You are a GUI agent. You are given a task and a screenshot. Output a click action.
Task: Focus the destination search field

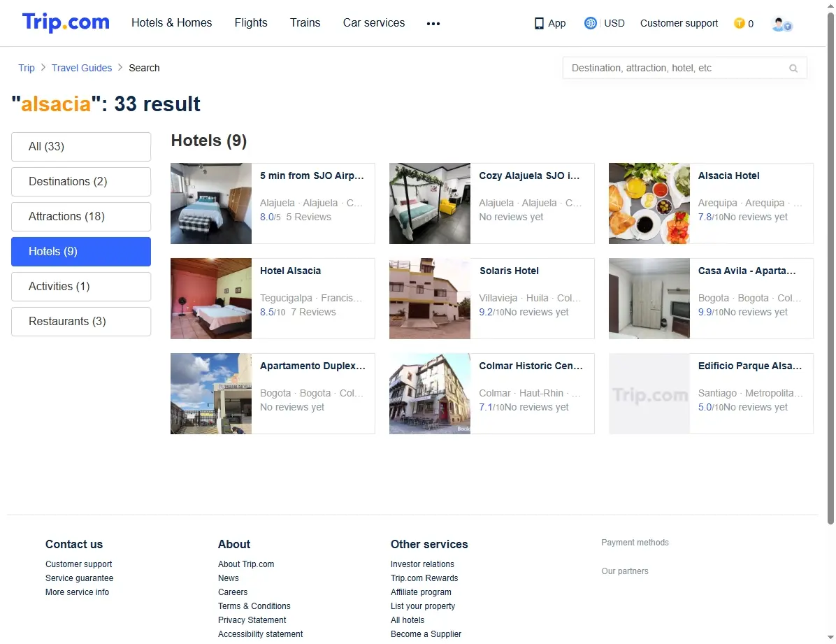tap(684, 68)
